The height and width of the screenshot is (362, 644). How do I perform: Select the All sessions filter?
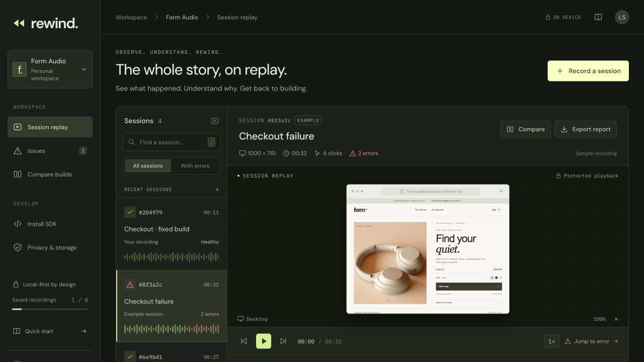148,166
